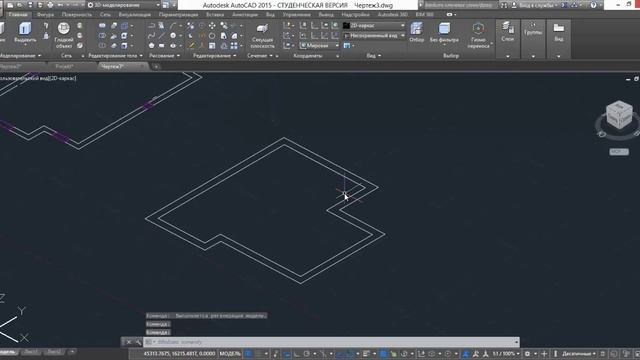
Task: Switch to the Параметризация ribbon tab
Action: (178, 15)
